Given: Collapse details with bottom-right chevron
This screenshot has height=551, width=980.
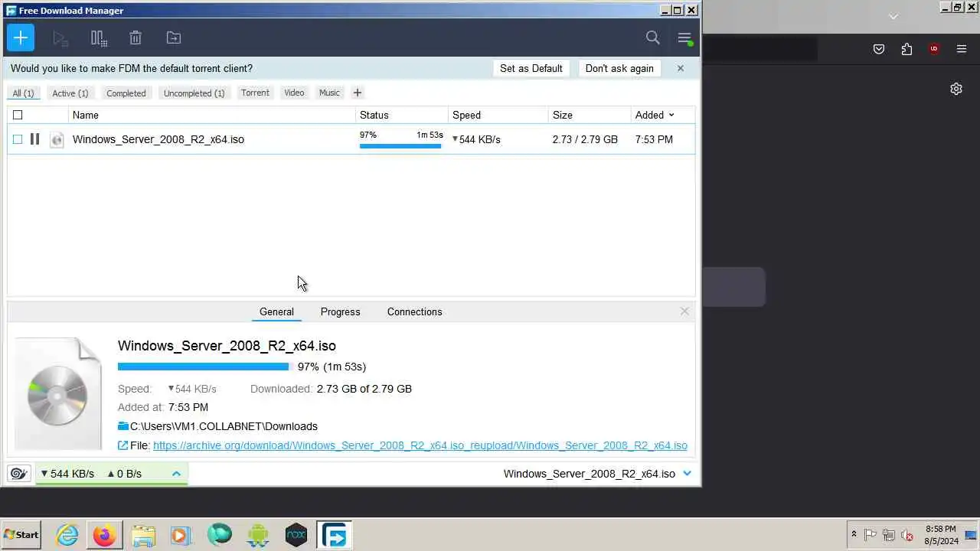Looking at the screenshot, I should [x=687, y=474].
